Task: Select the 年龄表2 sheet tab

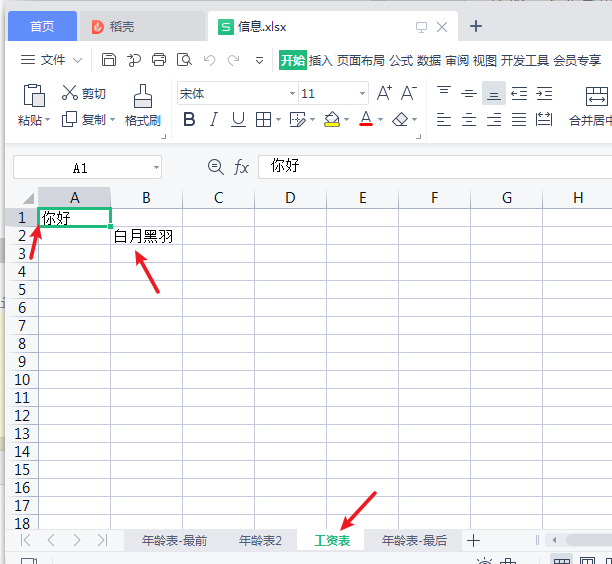Action: (x=260, y=541)
